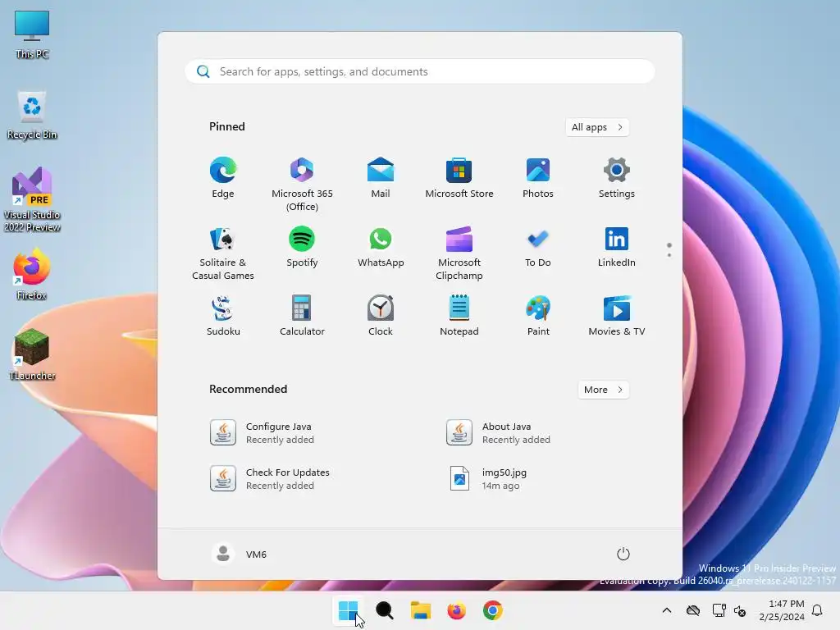Select Recycle Bin on desktop
The image size is (840, 630).
point(32,116)
